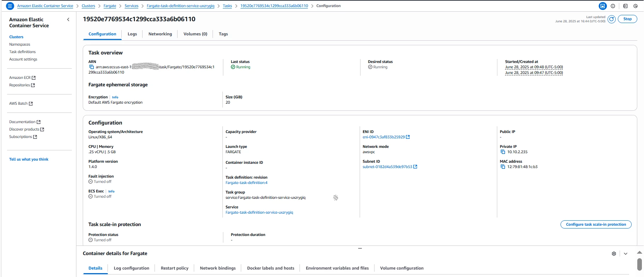644x277 pixels.
Task: Open subnet-0182d4a539de97b53 link
Action: pos(387,167)
